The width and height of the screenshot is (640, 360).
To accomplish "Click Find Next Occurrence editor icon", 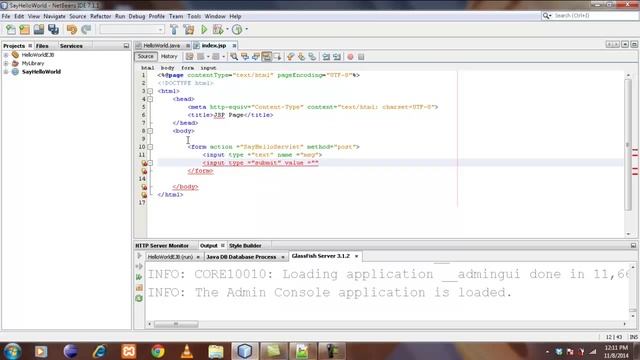I will pos(256,57).
